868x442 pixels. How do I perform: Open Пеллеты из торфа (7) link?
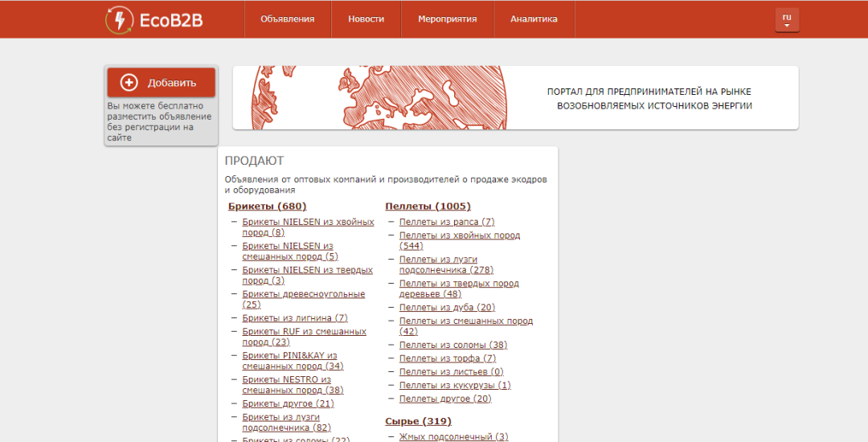point(448,358)
